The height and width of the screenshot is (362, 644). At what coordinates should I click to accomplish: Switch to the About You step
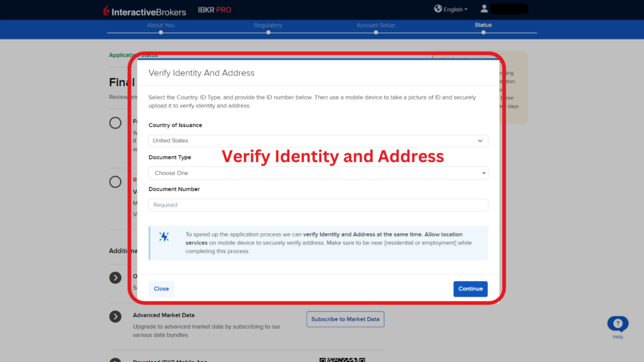(x=161, y=25)
